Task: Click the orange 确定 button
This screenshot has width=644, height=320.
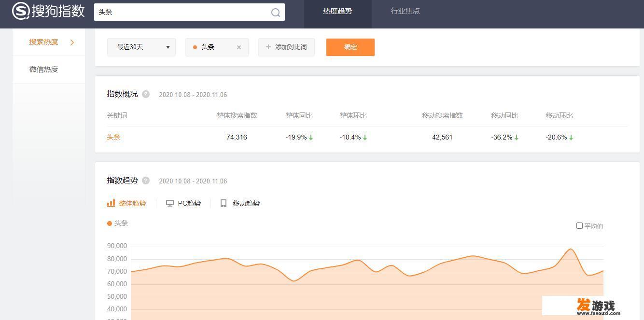Action: click(350, 47)
